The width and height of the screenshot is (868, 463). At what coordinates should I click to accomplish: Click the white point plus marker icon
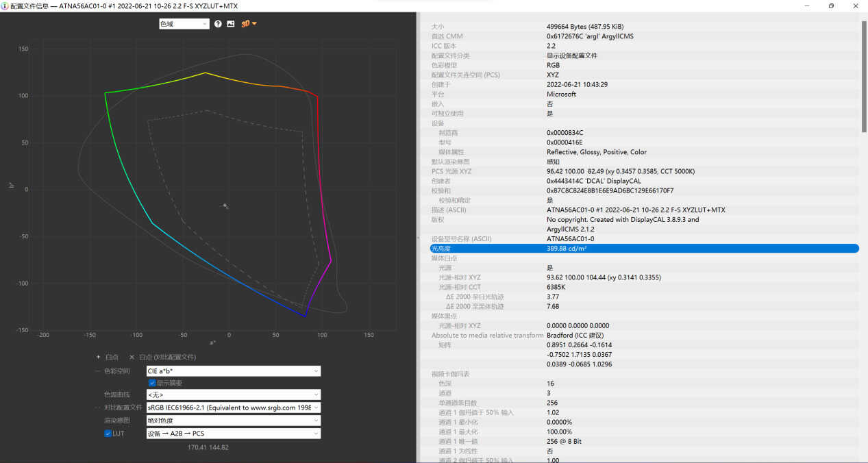[x=98, y=357]
